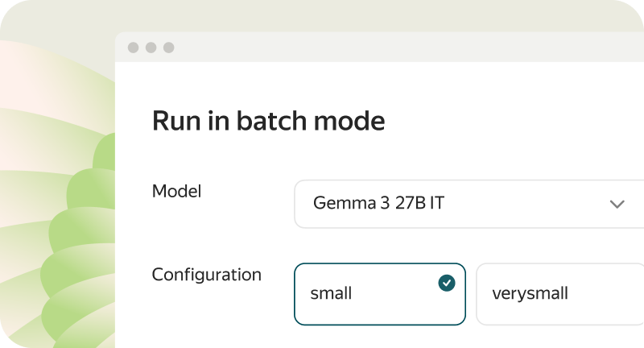
Task: Click the checkmark icon on small configuration
Action: (446, 283)
